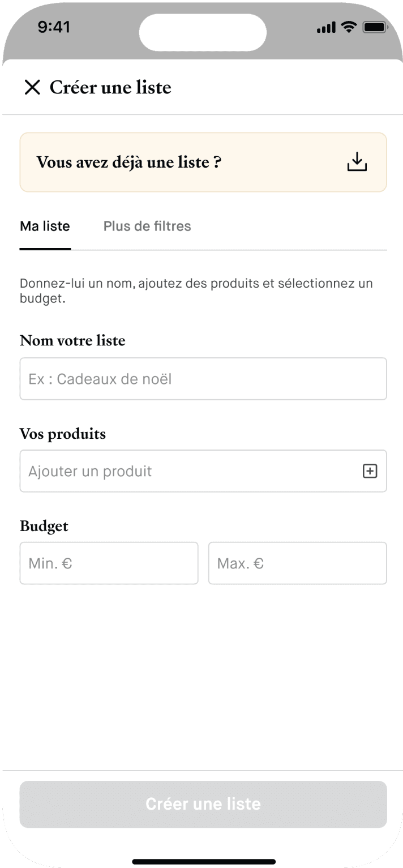Viewport: 403px width, 868px height.
Task: Tap the import download icon
Action: 357,162
